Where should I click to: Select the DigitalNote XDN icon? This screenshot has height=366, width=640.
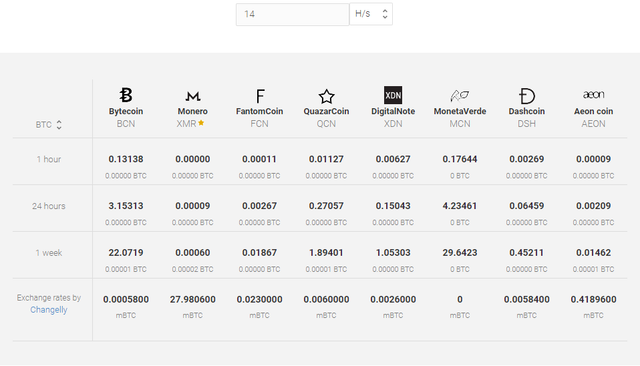click(x=393, y=95)
